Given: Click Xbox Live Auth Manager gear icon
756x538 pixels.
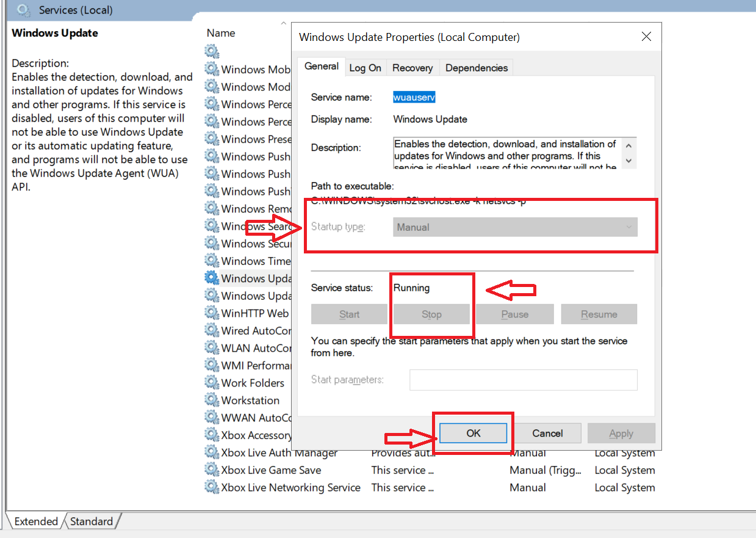Looking at the screenshot, I should tap(212, 453).
